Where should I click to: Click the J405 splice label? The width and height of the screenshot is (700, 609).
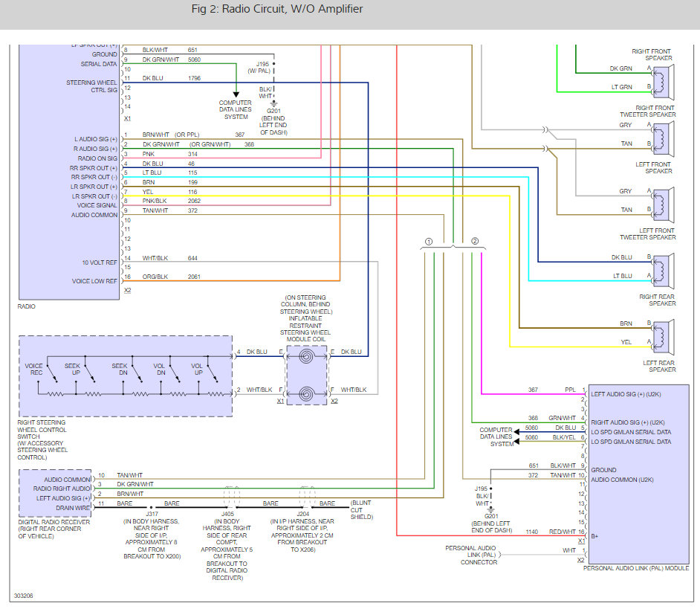tap(227, 514)
